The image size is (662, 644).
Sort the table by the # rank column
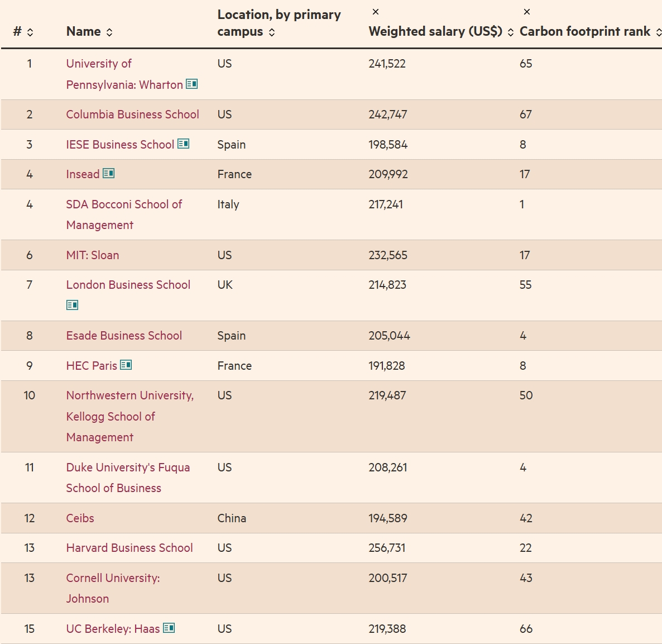30,32
